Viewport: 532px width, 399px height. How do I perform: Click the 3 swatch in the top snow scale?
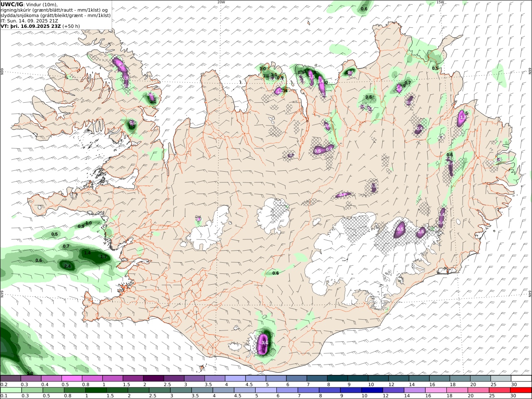pos(194,379)
